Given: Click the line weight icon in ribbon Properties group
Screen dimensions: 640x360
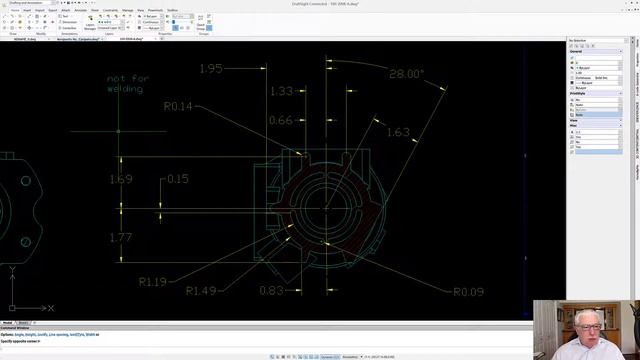Looking at the screenshot, I should pos(139,28).
